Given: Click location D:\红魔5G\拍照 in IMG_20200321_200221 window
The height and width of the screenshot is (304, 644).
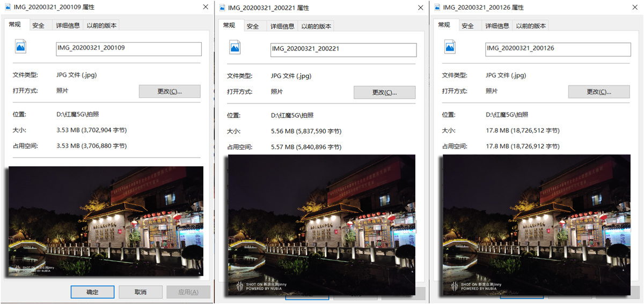Looking at the screenshot, I should tap(292, 115).
